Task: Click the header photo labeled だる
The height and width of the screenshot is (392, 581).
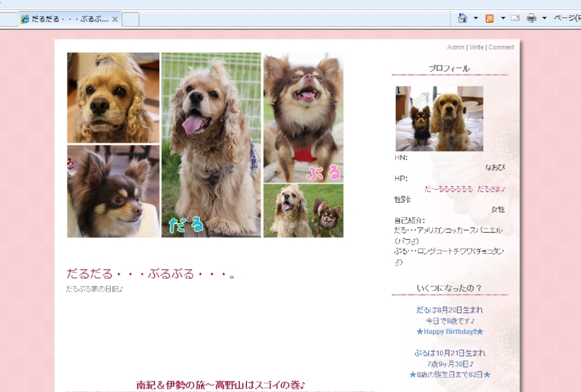Action: (x=211, y=145)
